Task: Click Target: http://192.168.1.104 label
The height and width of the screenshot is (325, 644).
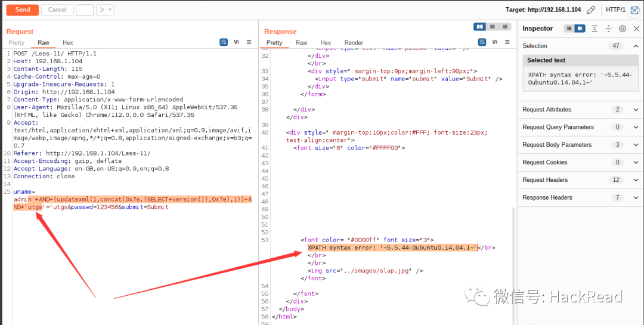Action: [543, 10]
